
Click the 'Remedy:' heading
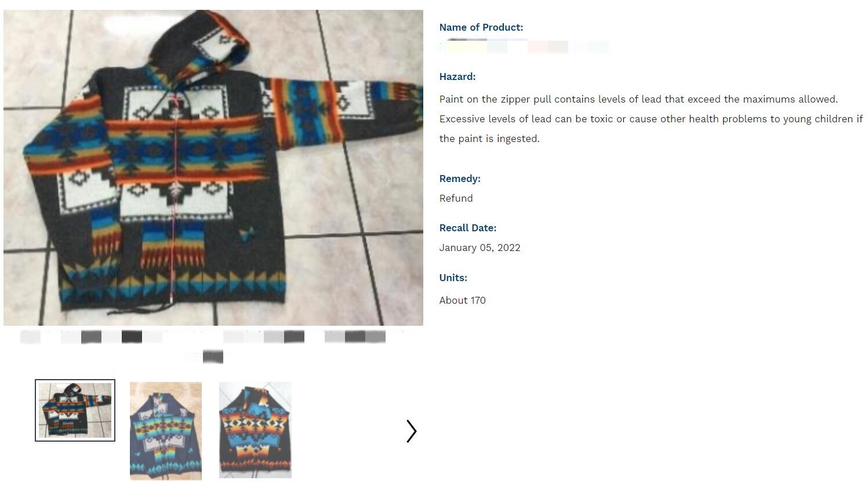pyautogui.click(x=460, y=179)
